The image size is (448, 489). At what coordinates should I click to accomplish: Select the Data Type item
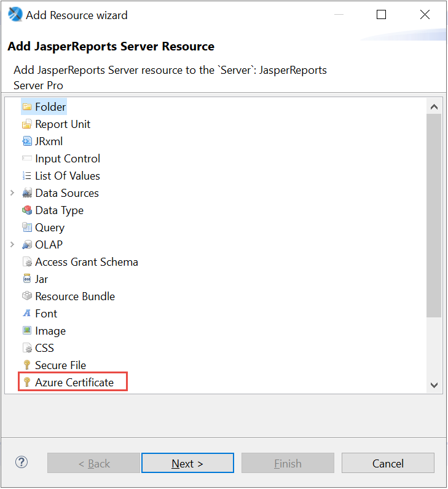(59, 210)
